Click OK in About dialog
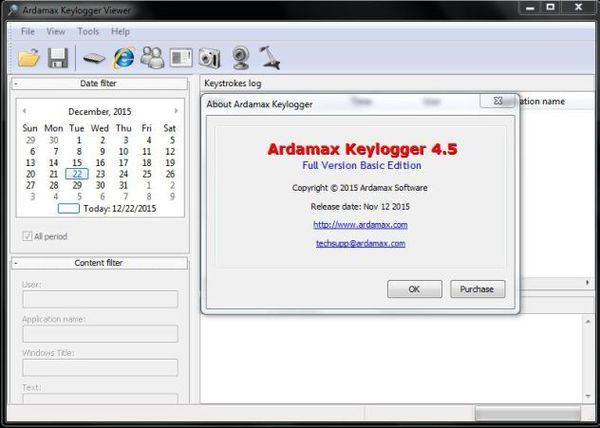Screen dimensions: 600x428 click(x=414, y=289)
